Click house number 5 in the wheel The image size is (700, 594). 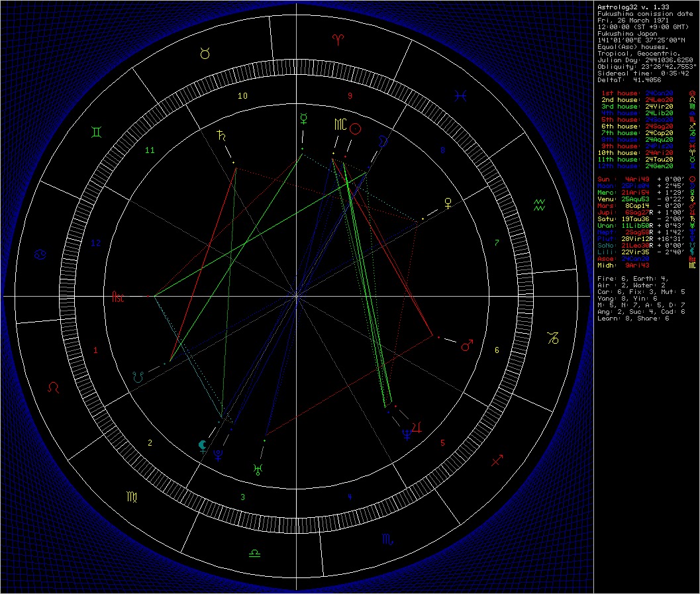coord(443,443)
